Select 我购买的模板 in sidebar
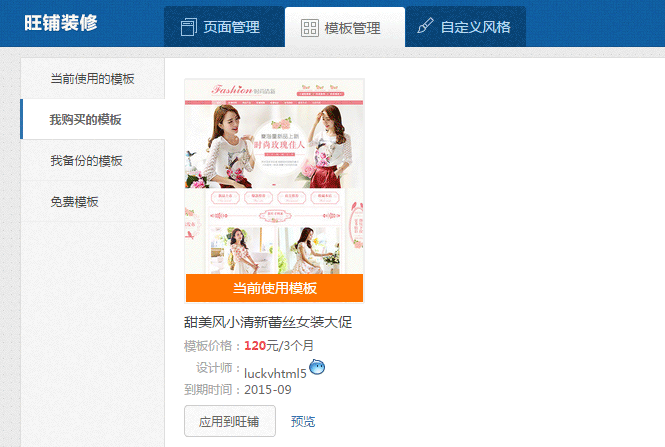The width and height of the screenshot is (665, 447). coord(92,119)
